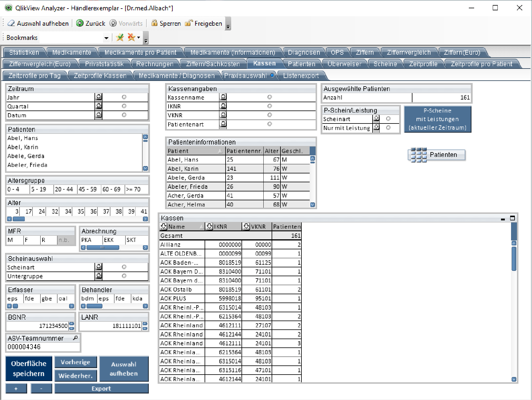Click the green Zurück arrow icon

[80, 23]
